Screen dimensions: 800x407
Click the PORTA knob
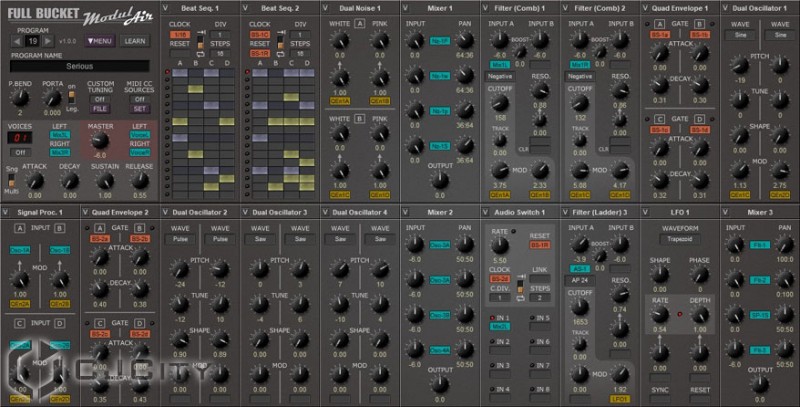(x=52, y=97)
